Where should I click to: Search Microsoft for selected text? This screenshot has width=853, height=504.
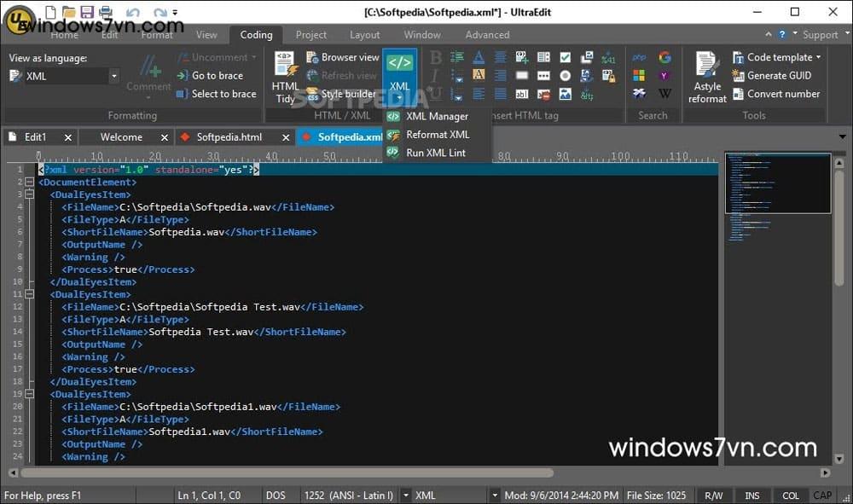coord(639,76)
